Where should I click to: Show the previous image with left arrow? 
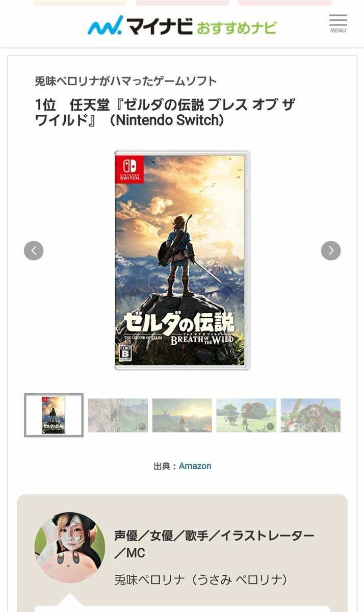(x=34, y=250)
